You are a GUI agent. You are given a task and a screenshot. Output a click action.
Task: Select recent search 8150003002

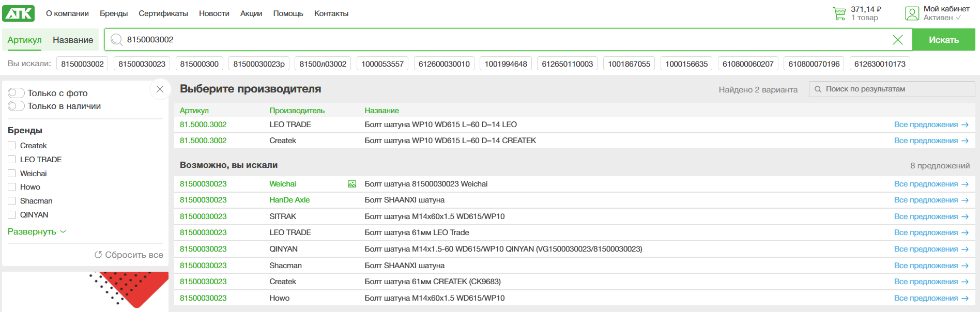[x=82, y=64]
